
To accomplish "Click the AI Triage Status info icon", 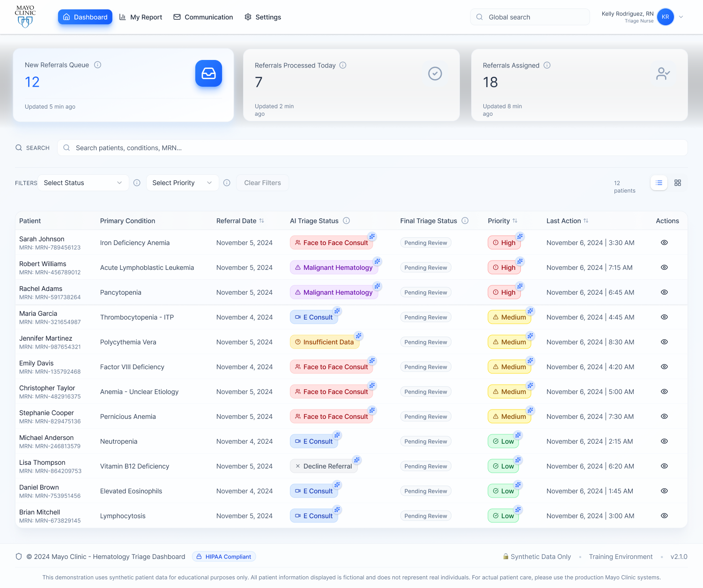I will click(347, 221).
